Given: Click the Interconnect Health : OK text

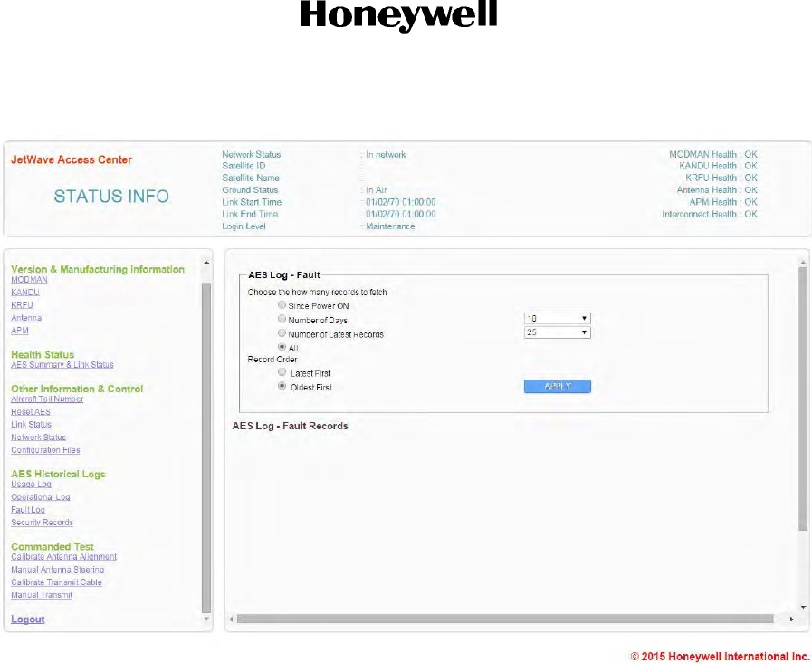Looking at the screenshot, I should point(710,214).
